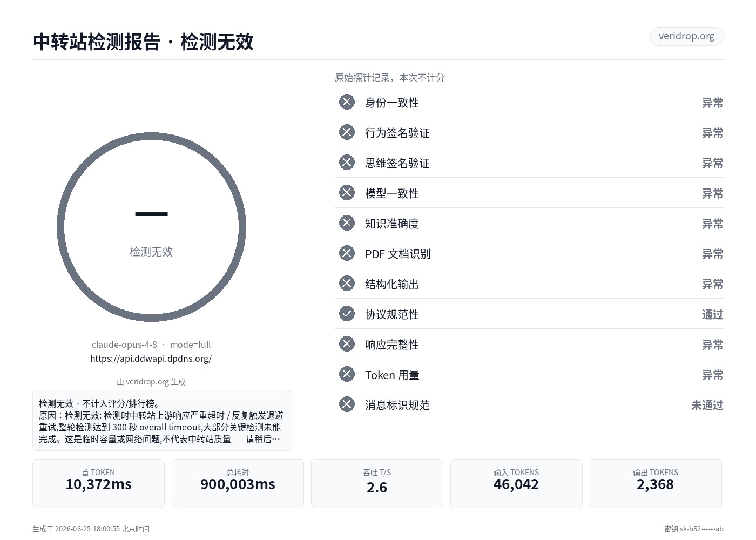The image size is (756, 540).
Task: Click the X icon beside Token 用量
Action: 347,374
